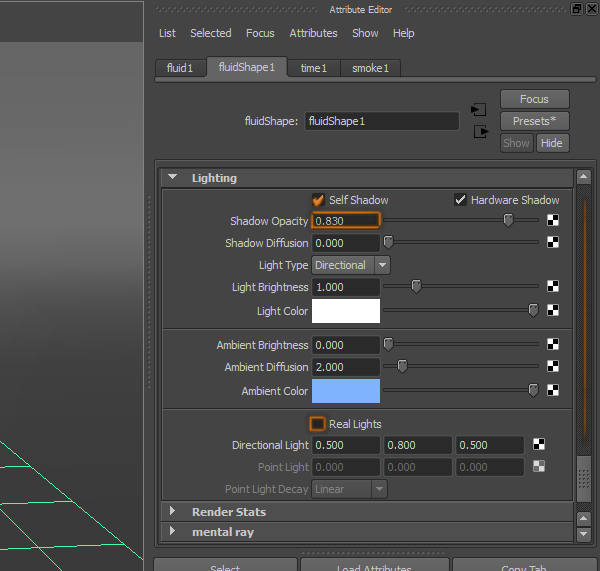Switch to the smoke1 tab
600x571 pixels.
coord(369,68)
